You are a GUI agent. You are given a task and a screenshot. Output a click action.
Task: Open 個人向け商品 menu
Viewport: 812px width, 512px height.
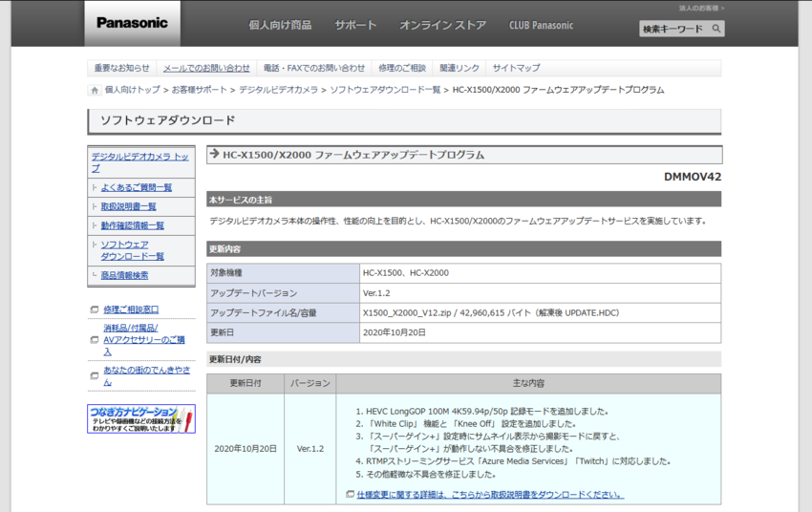coord(280,25)
